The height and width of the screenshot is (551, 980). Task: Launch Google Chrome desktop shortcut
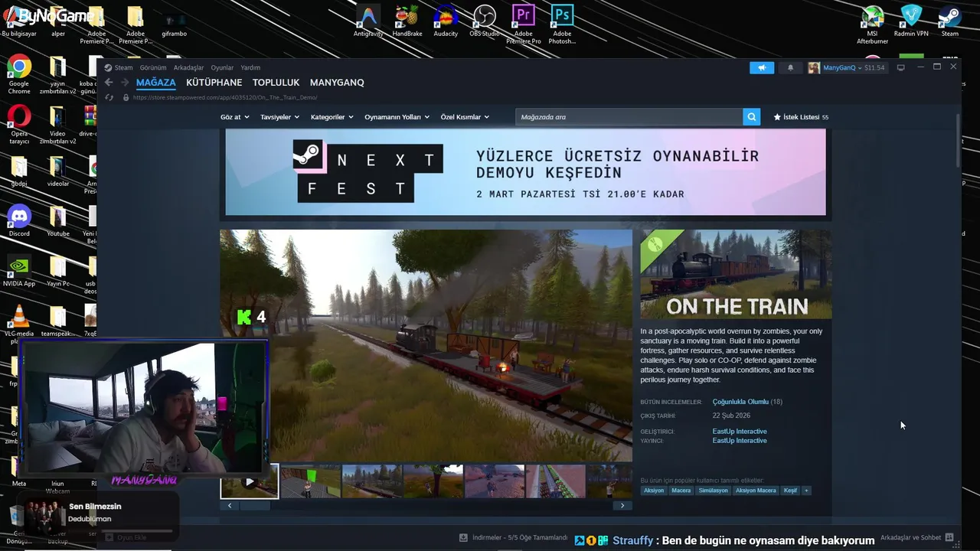(x=19, y=75)
